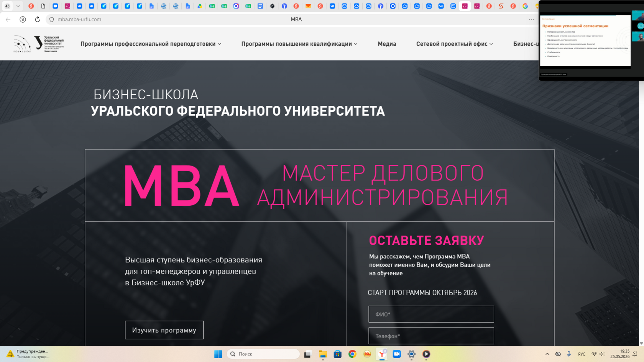
Task: Click the СТАРТ ПРОГРАММЫ ОКТЯБРЬ 2026 text
Action: tap(422, 293)
